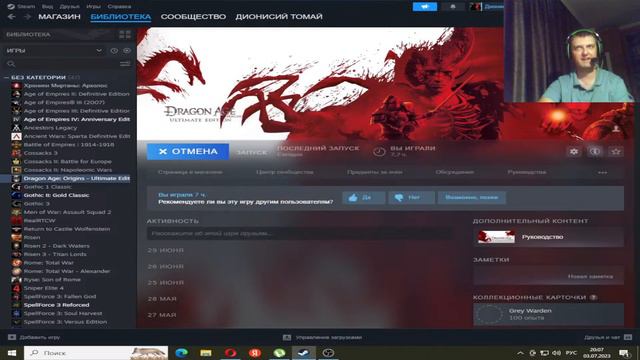Open the ДИОНИСИЙ ТОМАЙ profile tab

tap(279, 17)
